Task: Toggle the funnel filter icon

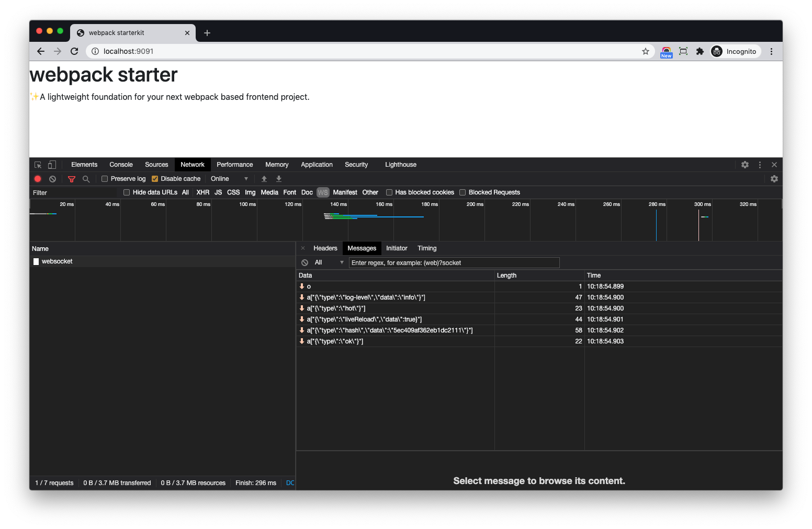Action: click(72, 179)
